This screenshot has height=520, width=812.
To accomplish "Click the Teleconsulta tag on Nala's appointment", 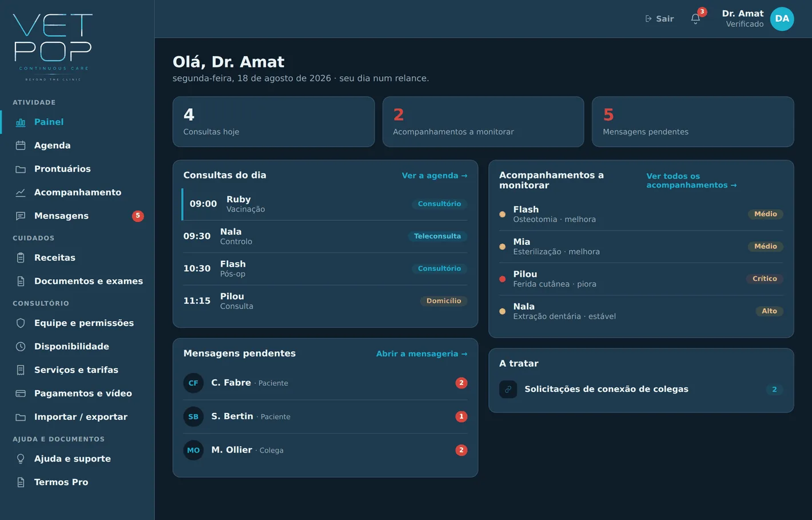I will pyautogui.click(x=437, y=236).
